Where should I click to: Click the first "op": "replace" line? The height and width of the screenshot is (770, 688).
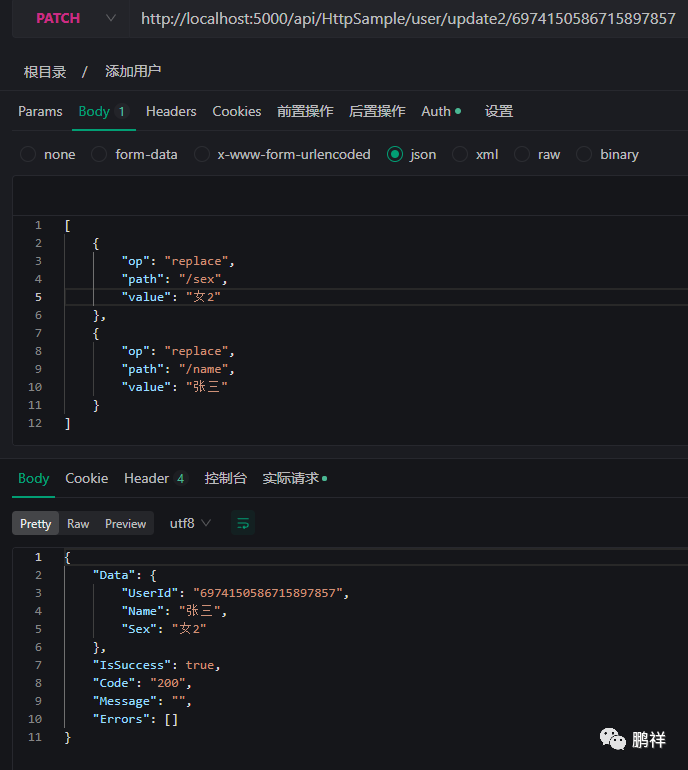(178, 261)
